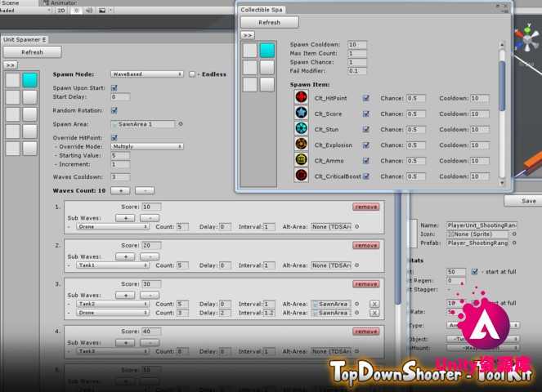The image size is (542, 392).
Task: Remove wave 1 with remove button
Action: point(366,207)
